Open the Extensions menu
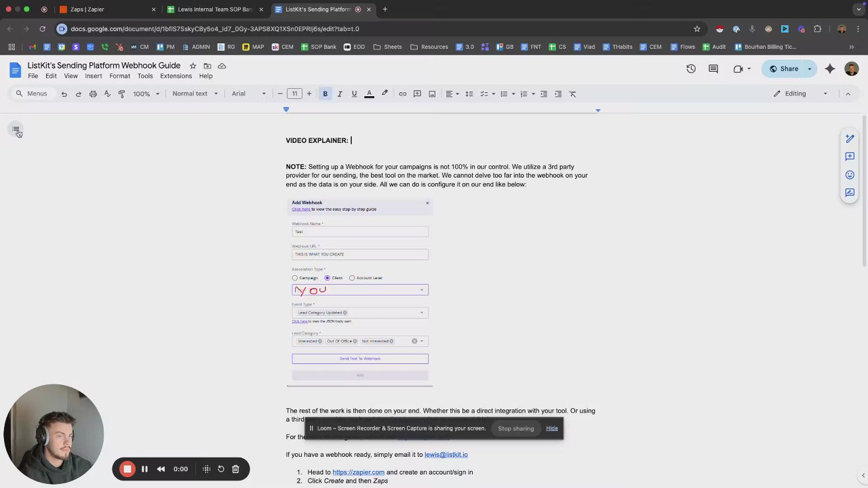The image size is (868, 488). point(176,76)
